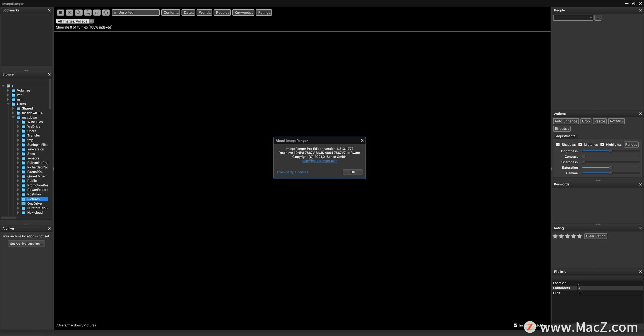This screenshot has height=336, width=644.
Task: Collapse the Users folder tree node
Action: (x=8, y=104)
